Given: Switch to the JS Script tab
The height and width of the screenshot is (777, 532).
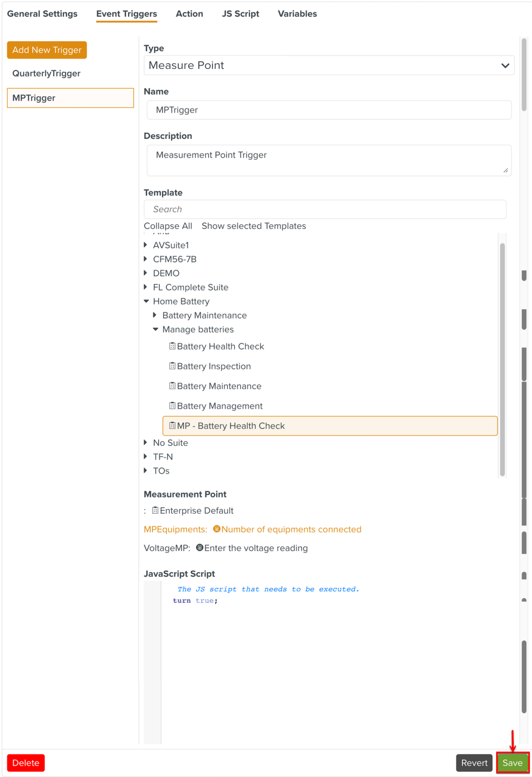Looking at the screenshot, I should tap(240, 14).
